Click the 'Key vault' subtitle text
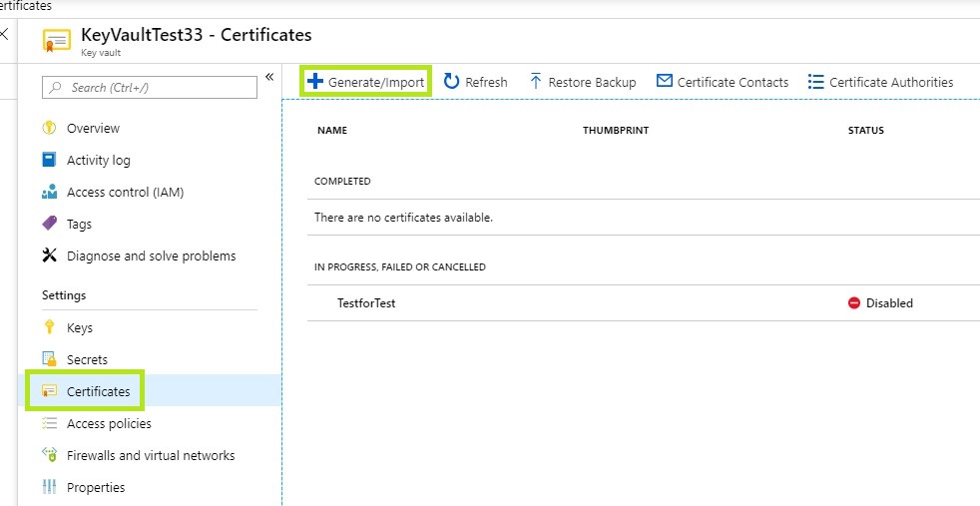The image size is (980, 506). 101,53
